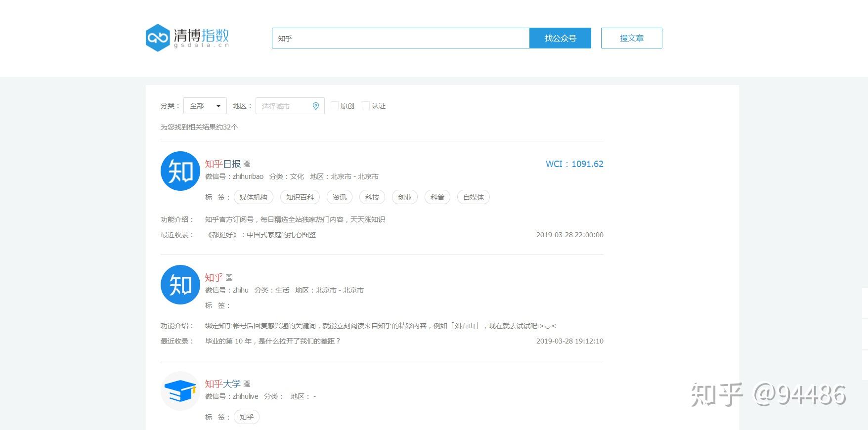Focus the search box containing 知乎

pos(401,38)
